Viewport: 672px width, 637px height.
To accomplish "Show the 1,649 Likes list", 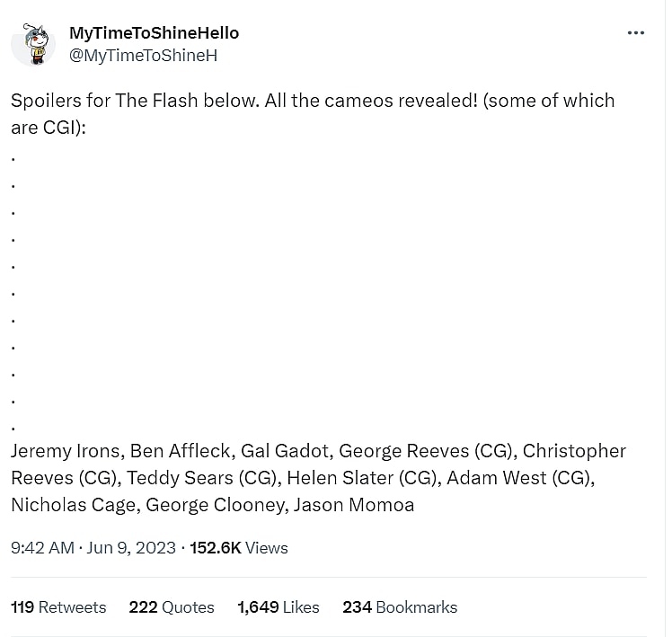I will coord(279,607).
